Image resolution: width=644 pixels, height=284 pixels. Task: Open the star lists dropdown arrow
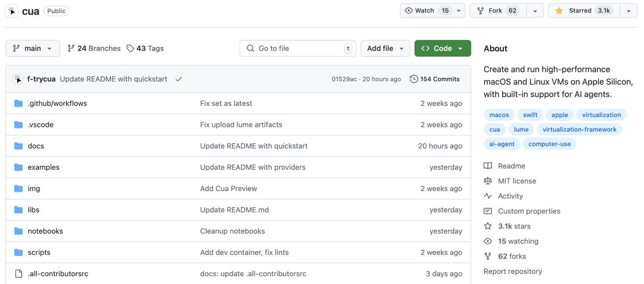[x=629, y=11]
